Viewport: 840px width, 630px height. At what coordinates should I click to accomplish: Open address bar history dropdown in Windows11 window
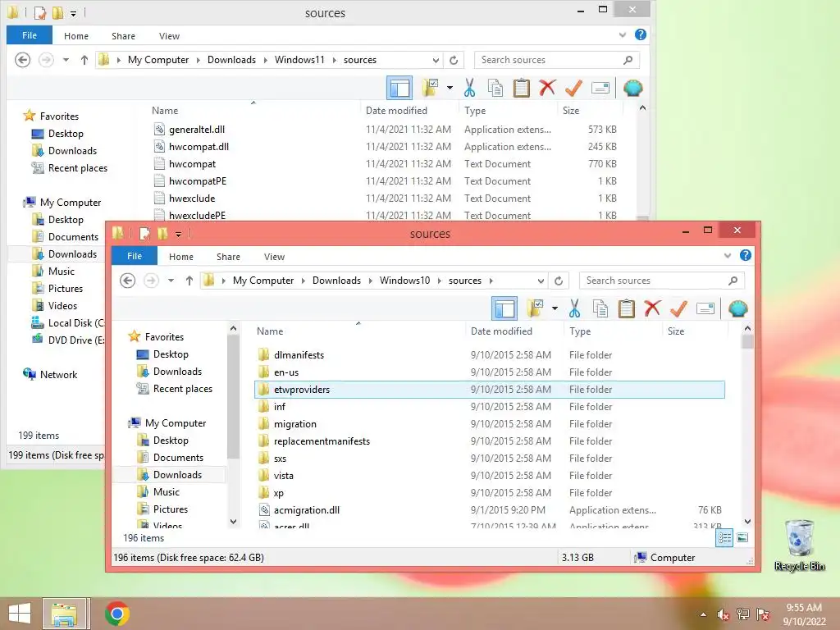click(x=436, y=60)
